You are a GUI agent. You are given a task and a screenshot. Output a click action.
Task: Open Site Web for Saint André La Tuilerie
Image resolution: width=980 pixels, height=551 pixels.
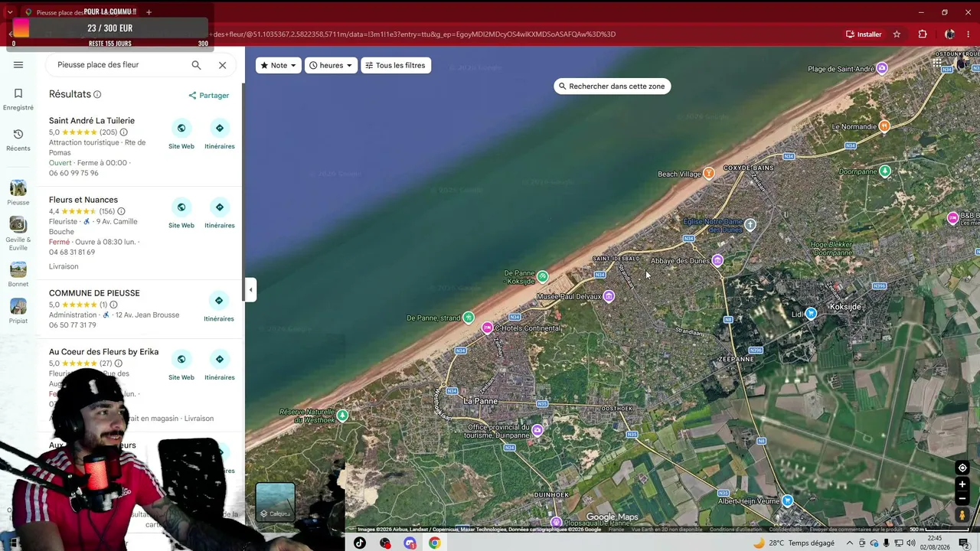point(181,134)
